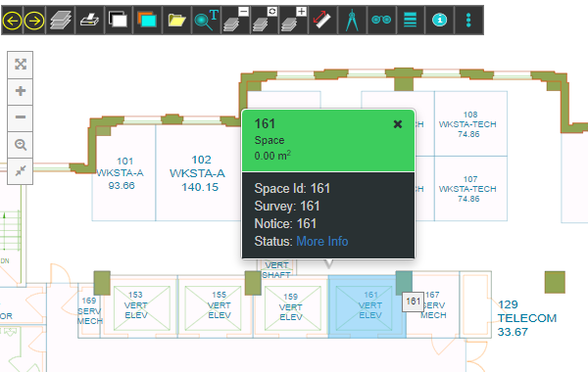Click the printer icon

(89, 21)
